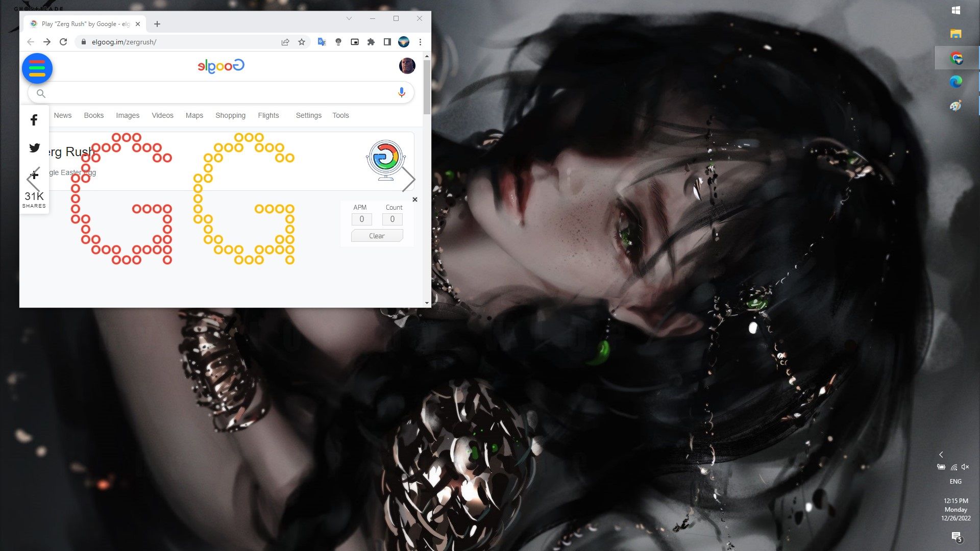Click the Clear button in APM panel

pos(376,236)
